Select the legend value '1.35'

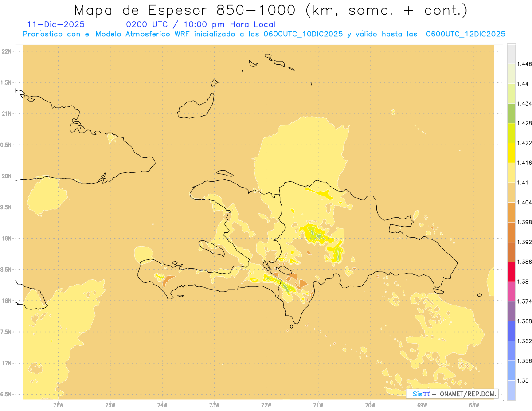point(523,380)
